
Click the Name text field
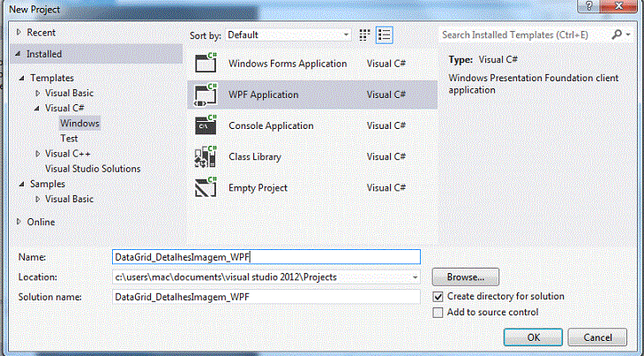point(266,257)
